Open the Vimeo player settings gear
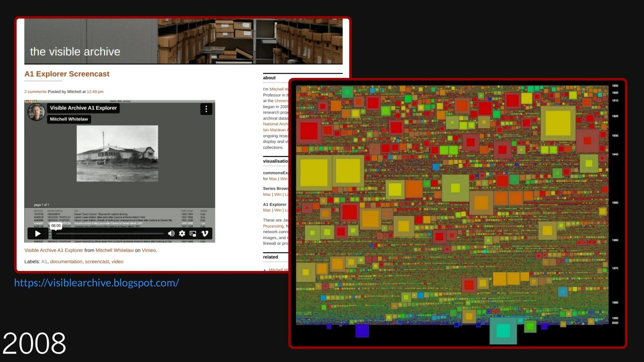 click(x=182, y=233)
